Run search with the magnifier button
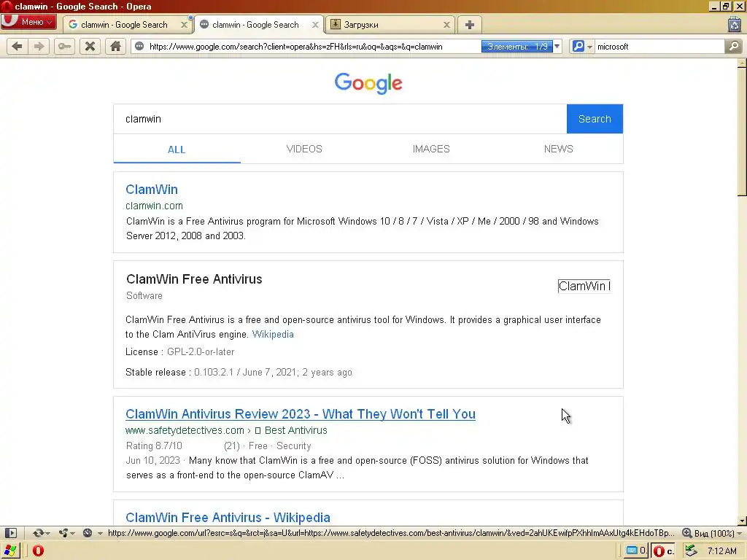The height and width of the screenshot is (560, 747). (734, 46)
